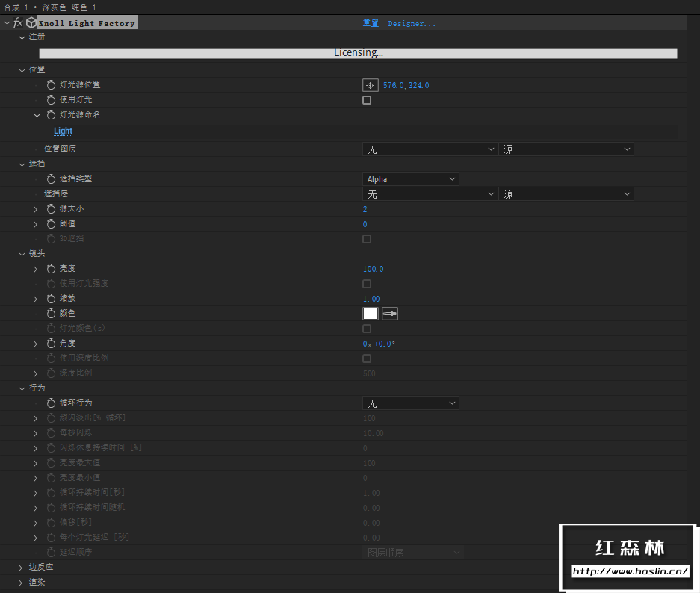Enable the 使用灯光 checkbox
700x593 pixels.
367,99
